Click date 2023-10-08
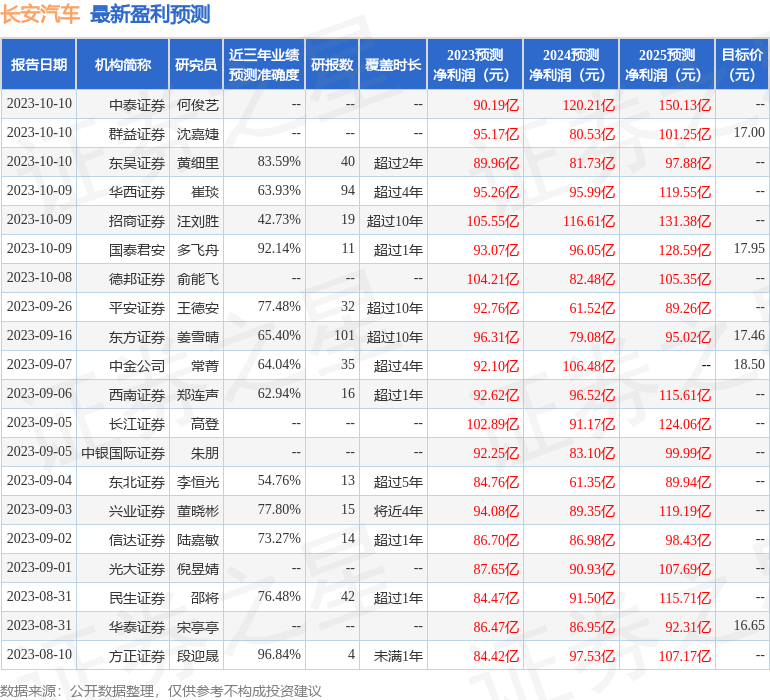The image size is (770, 700). coord(39,278)
